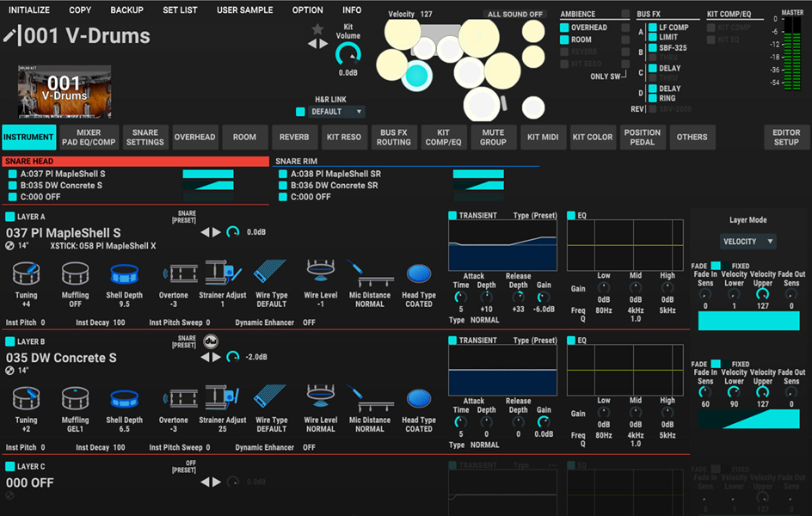The image size is (812, 516).
Task: Click the favorite star icon near Kit Volume
Action: tap(317, 29)
